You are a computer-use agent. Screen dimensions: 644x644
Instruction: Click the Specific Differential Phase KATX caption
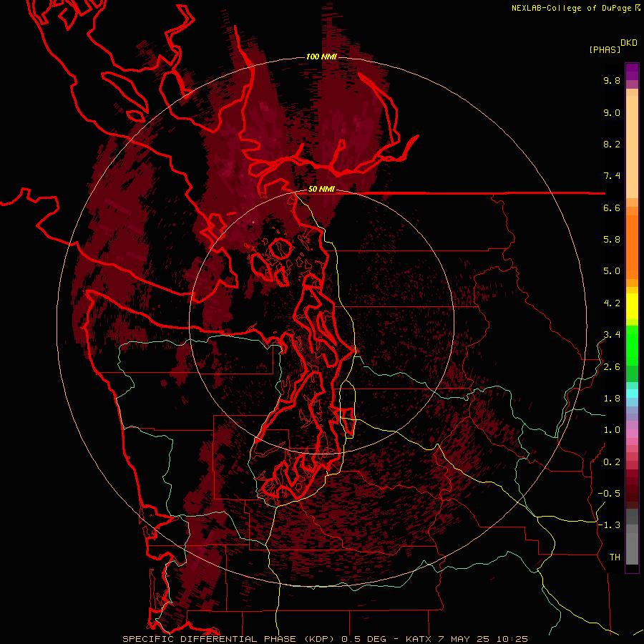326,639
